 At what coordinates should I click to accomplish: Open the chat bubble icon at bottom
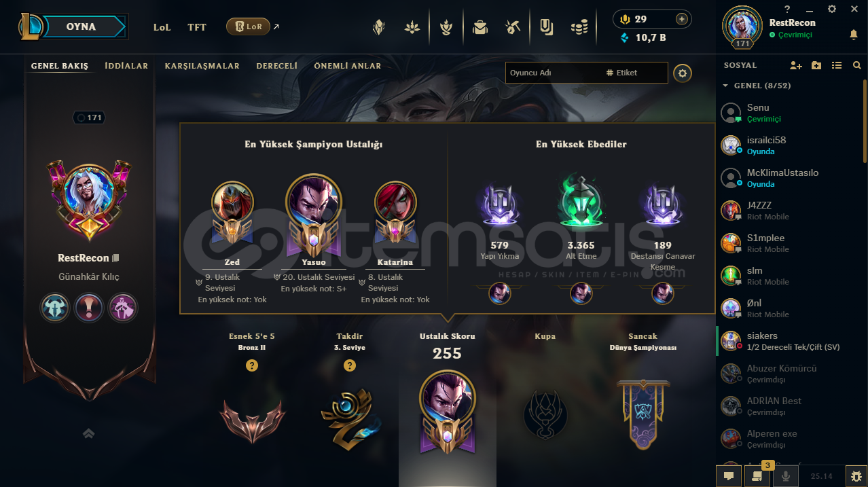[x=729, y=476]
